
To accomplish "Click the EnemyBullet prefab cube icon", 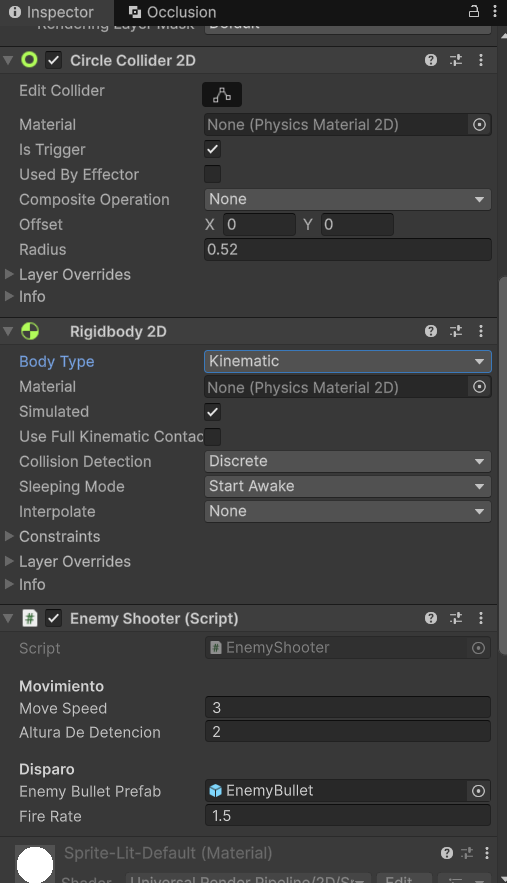I will [x=215, y=791].
